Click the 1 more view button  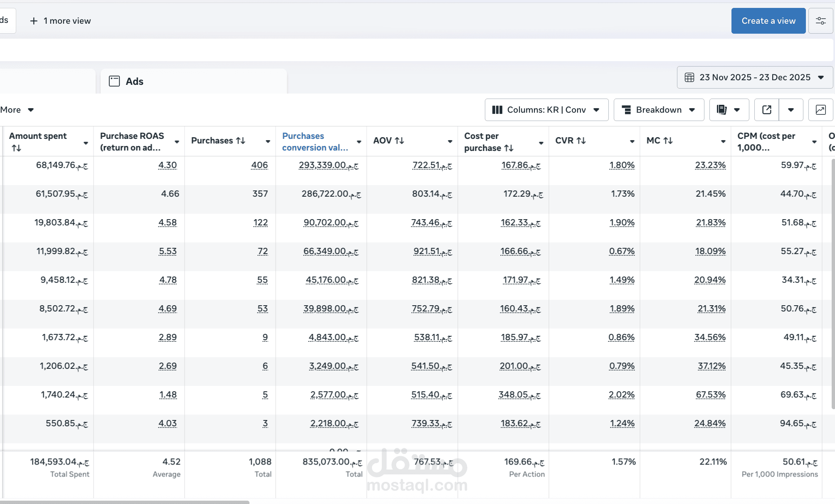(x=60, y=21)
